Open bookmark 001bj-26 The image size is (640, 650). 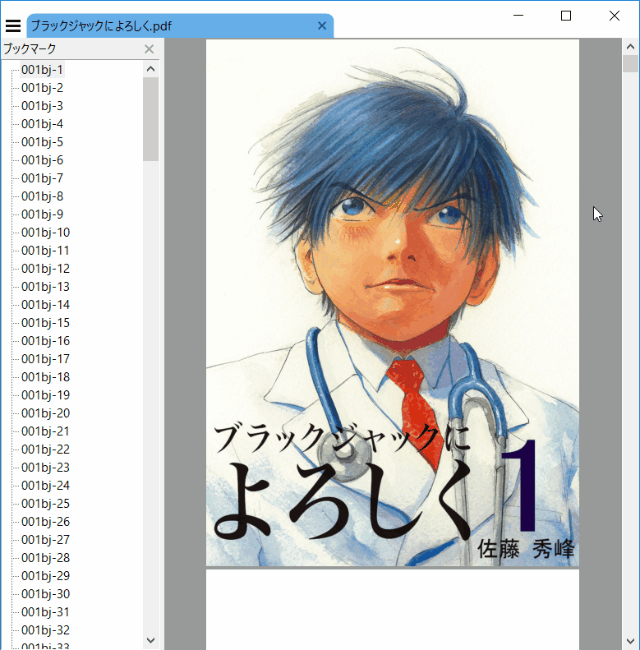[x=45, y=521]
